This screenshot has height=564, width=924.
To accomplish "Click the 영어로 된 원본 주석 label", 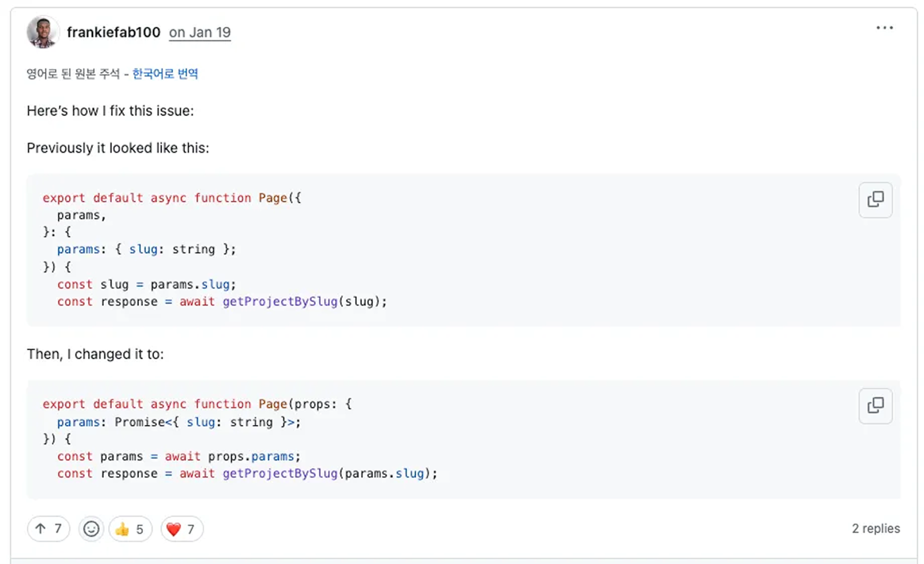I will [73, 73].
